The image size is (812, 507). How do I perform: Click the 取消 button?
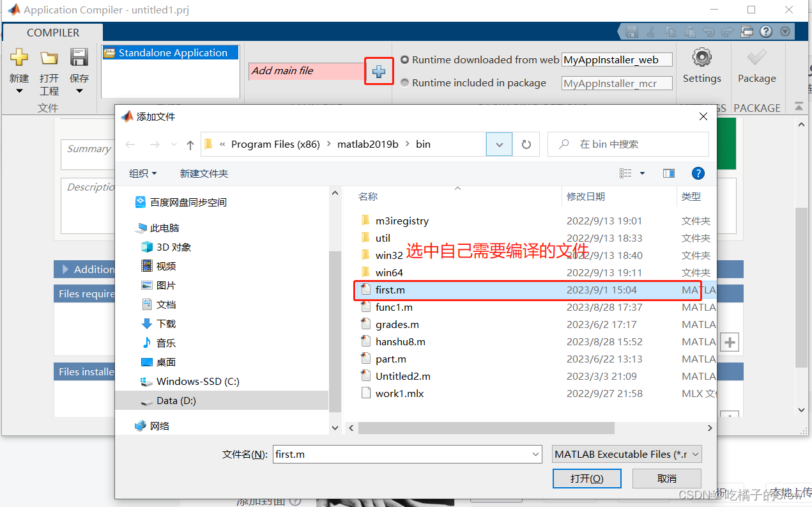coord(667,478)
